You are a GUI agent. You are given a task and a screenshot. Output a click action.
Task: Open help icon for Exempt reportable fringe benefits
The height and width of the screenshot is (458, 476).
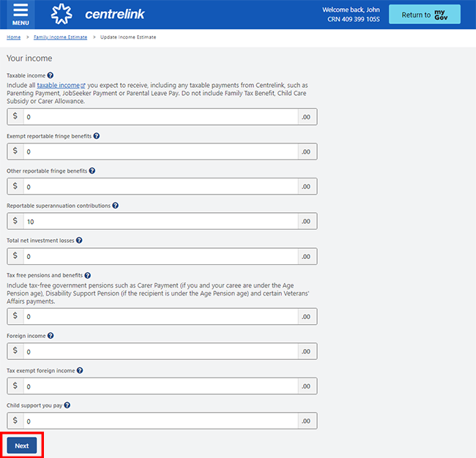point(97,136)
